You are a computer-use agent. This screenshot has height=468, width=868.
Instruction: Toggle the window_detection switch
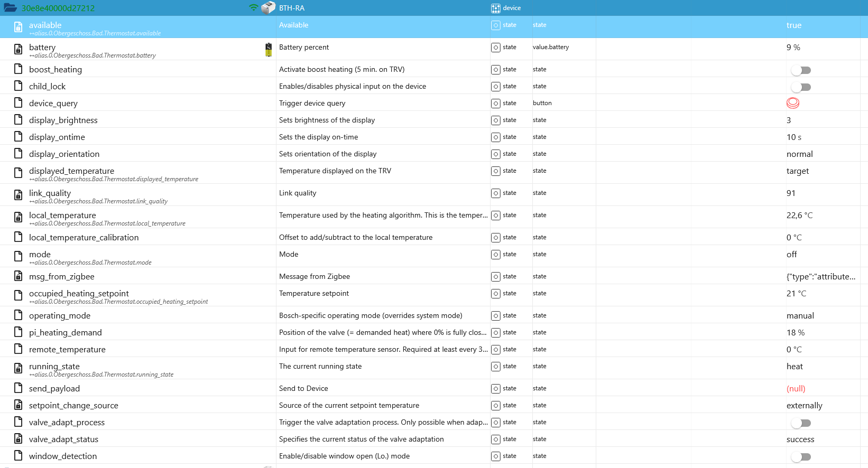point(801,457)
